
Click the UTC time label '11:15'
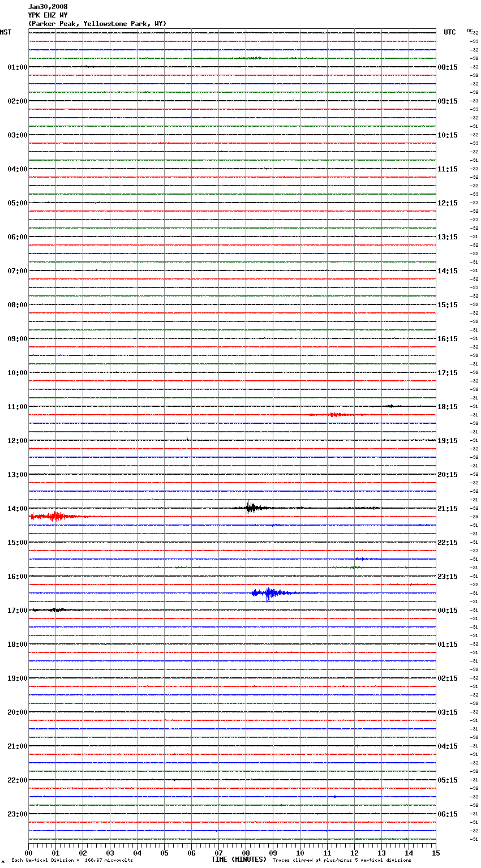(448, 169)
